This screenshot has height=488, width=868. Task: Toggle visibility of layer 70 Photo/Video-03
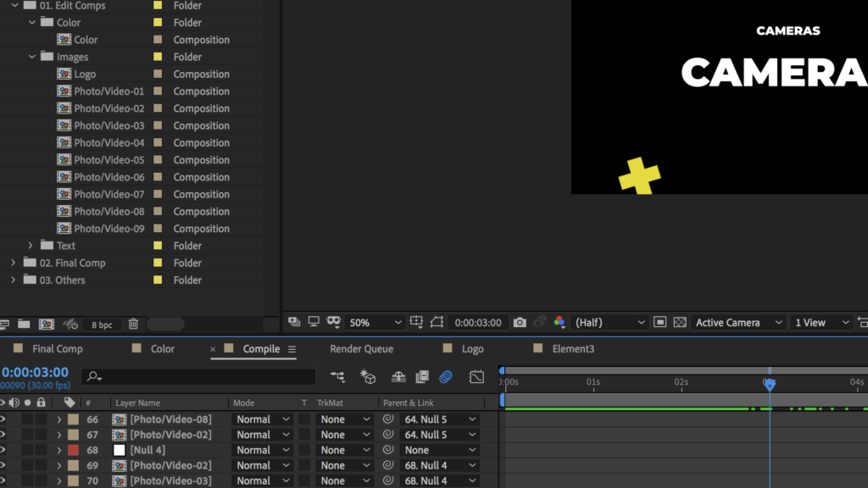[2, 480]
